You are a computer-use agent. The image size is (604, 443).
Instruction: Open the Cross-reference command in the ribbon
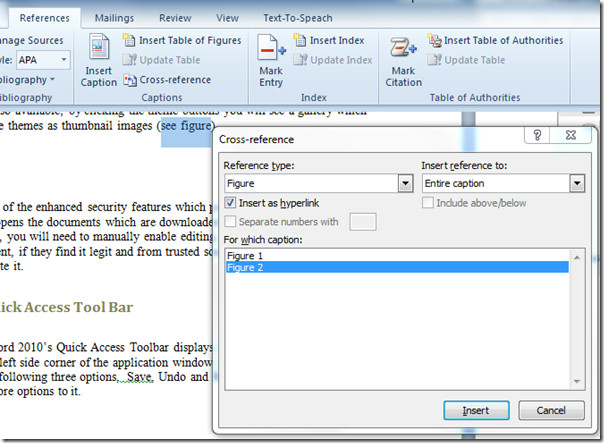tap(167, 80)
